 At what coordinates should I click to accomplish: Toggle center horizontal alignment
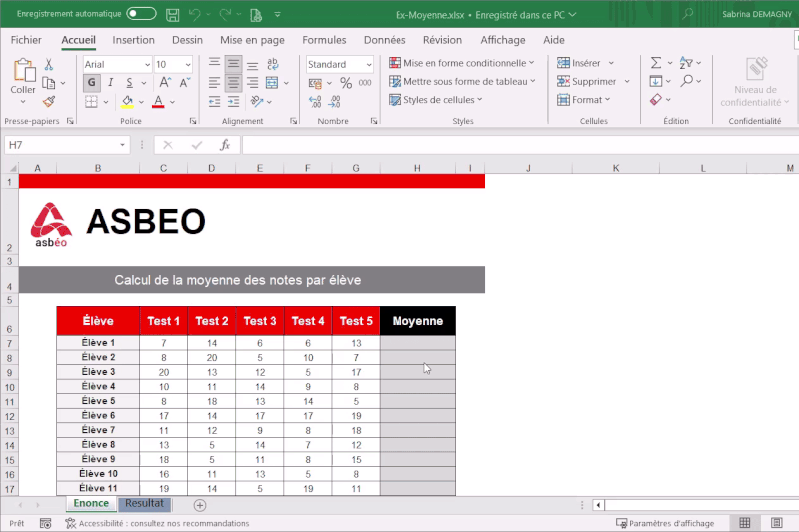[233, 83]
